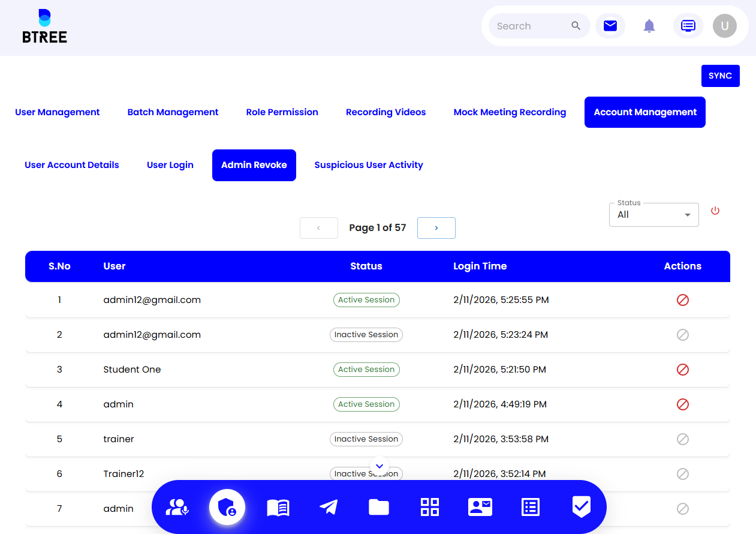This screenshot has width=756, height=534.
Task: Open the checkmark badge dock icon
Action: click(x=581, y=508)
